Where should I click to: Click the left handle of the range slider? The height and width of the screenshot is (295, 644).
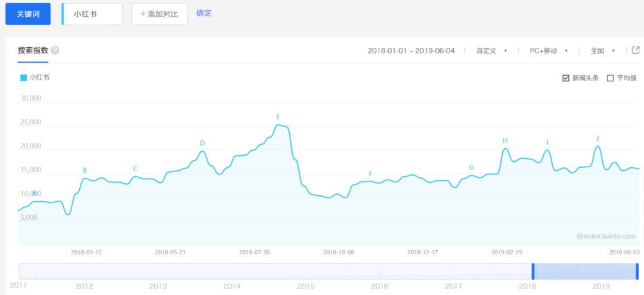click(532, 272)
